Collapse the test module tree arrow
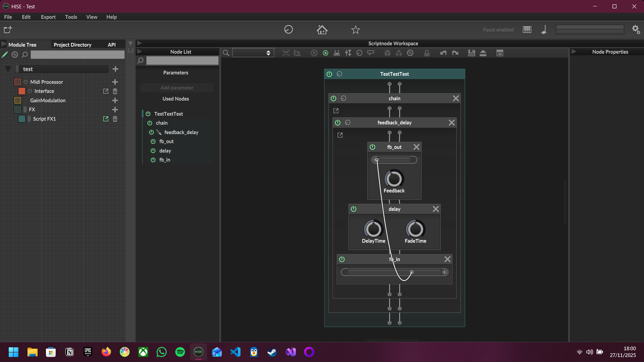This screenshot has width=644, height=362. click(x=8, y=69)
